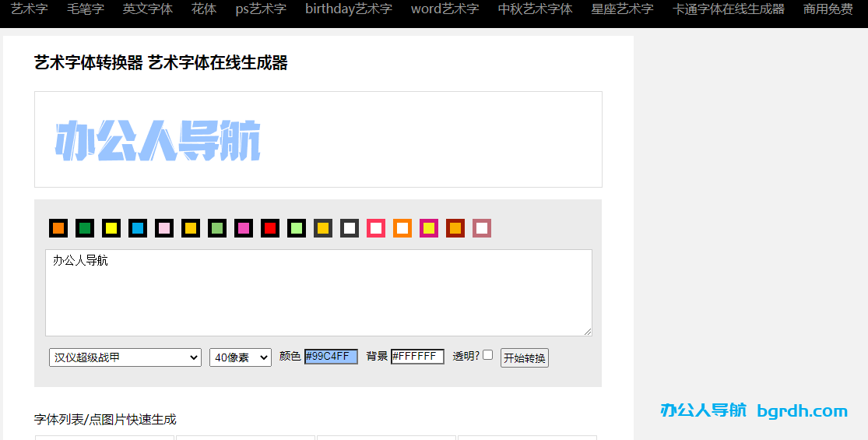Click the generated 办公人导航 art text preview
The image size is (868, 440).
point(157,141)
